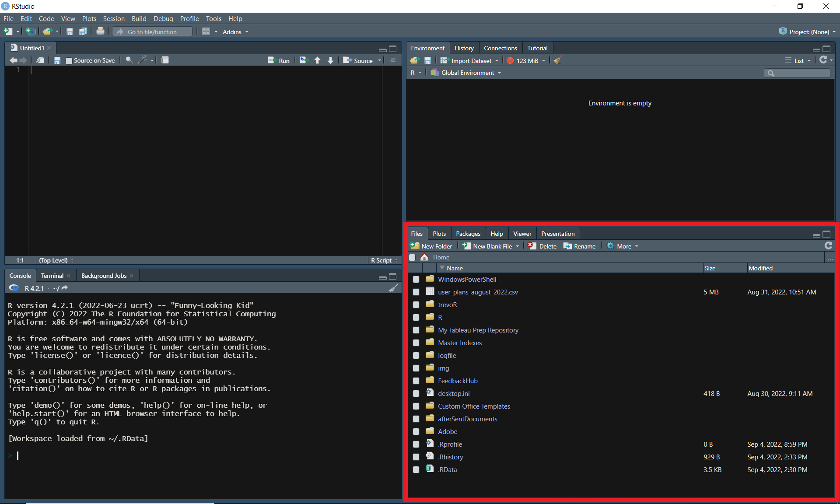Open the .Rprofile file
Screen dimensions: 840x504
pos(450,444)
